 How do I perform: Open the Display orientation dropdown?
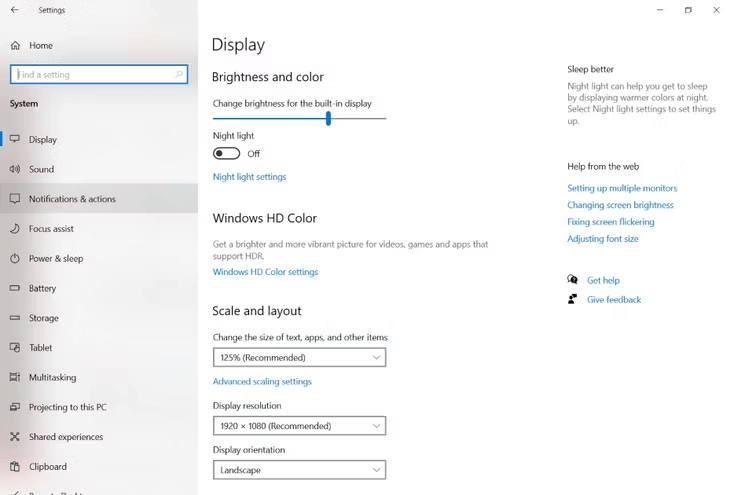pos(299,470)
